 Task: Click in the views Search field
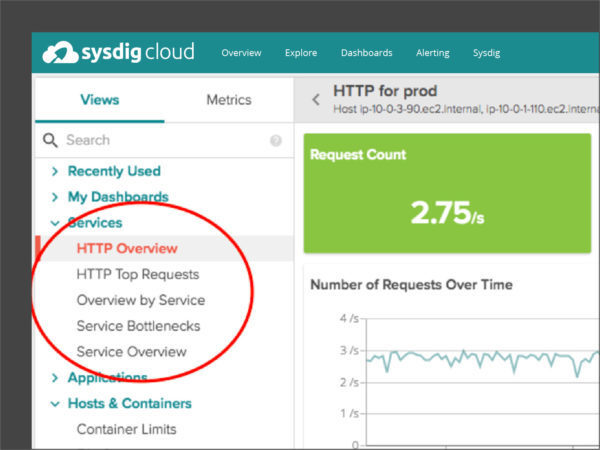pyautogui.click(x=165, y=140)
